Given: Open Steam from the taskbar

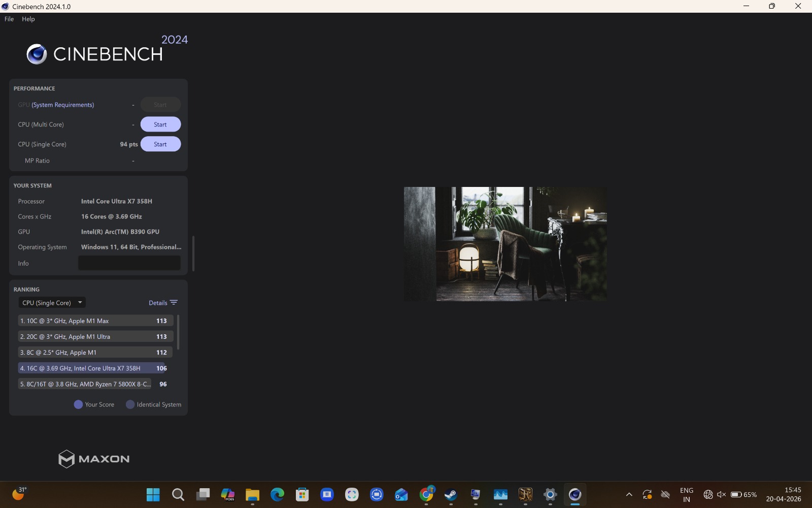Looking at the screenshot, I should pos(451,494).
